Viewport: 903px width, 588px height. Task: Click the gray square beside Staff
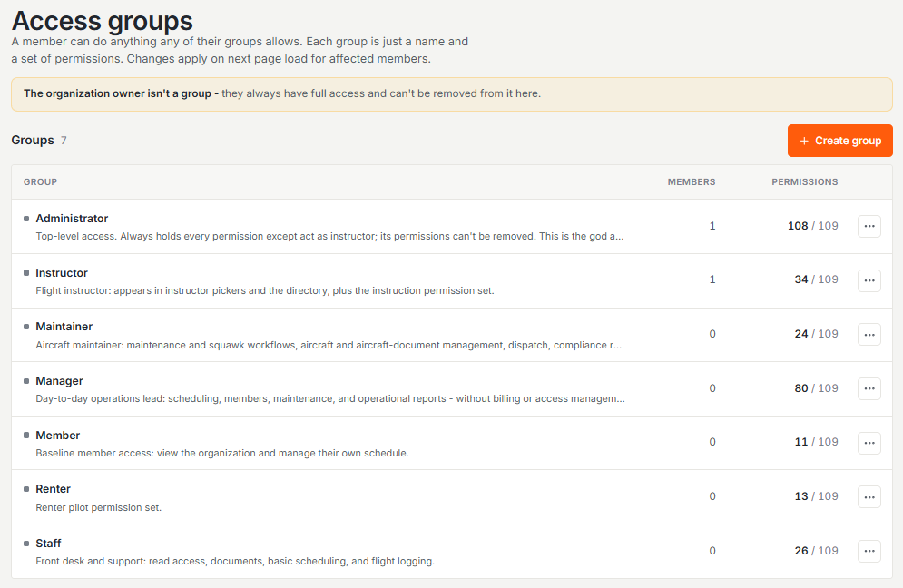coord(26,544)
